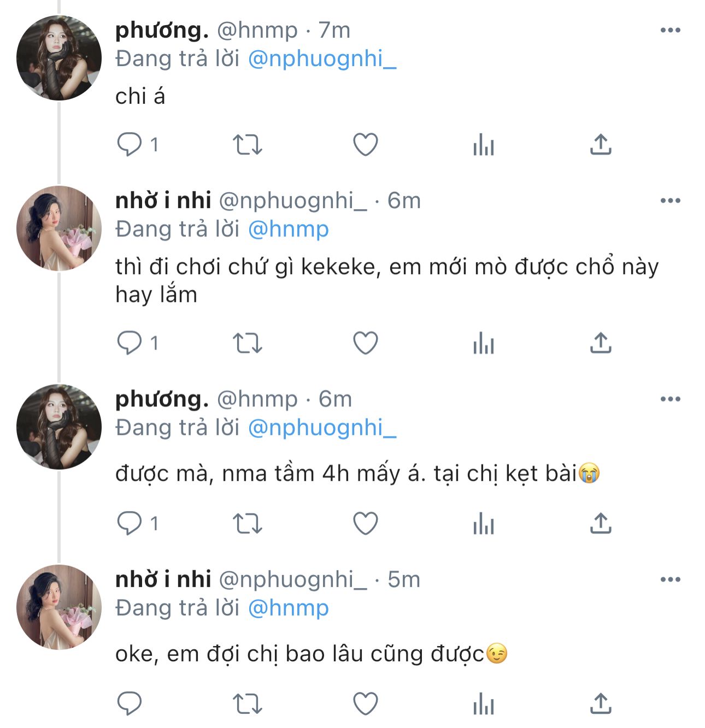Viewport: 705px width, 728px height.
Task: Open @nphuognhi_ mention link in first tweet
Action: pyautogui.click(x=322, y=59)
